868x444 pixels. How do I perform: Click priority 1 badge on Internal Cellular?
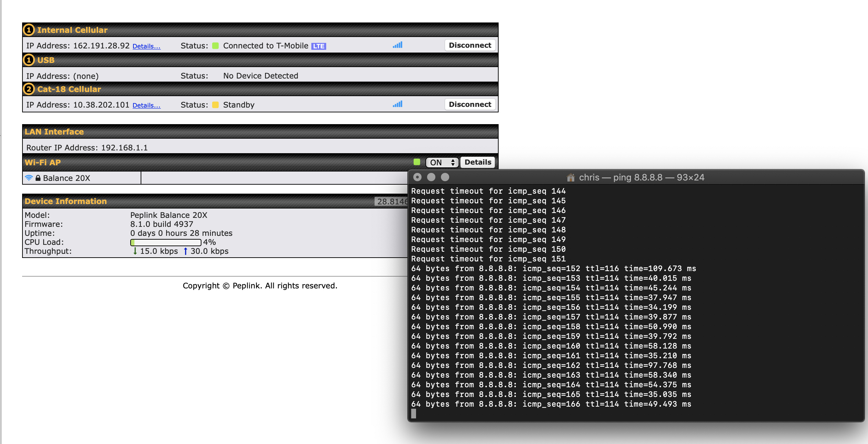(29, 30)
